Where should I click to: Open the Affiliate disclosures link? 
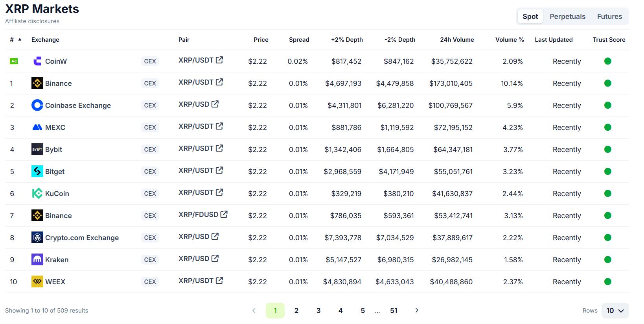point(32,21)
